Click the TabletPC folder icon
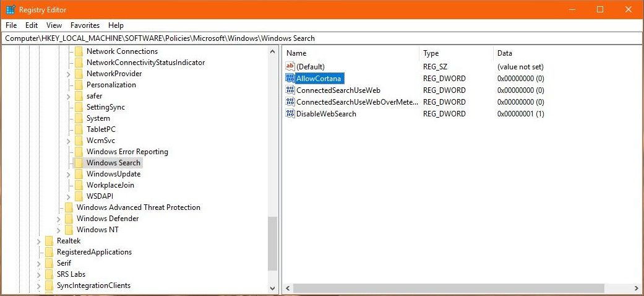Image resolution: width=644 pixels, height=296 pixels. pos(79,129)
